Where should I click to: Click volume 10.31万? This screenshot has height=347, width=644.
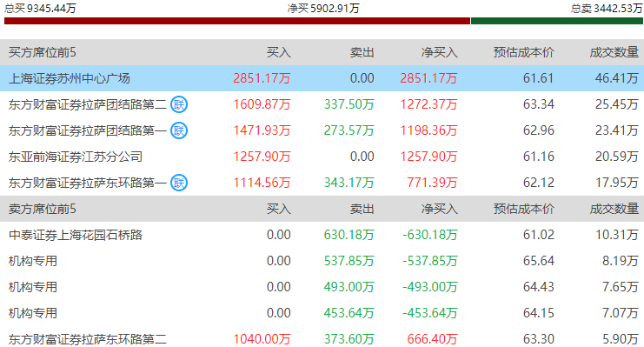(x=617, y=235)
